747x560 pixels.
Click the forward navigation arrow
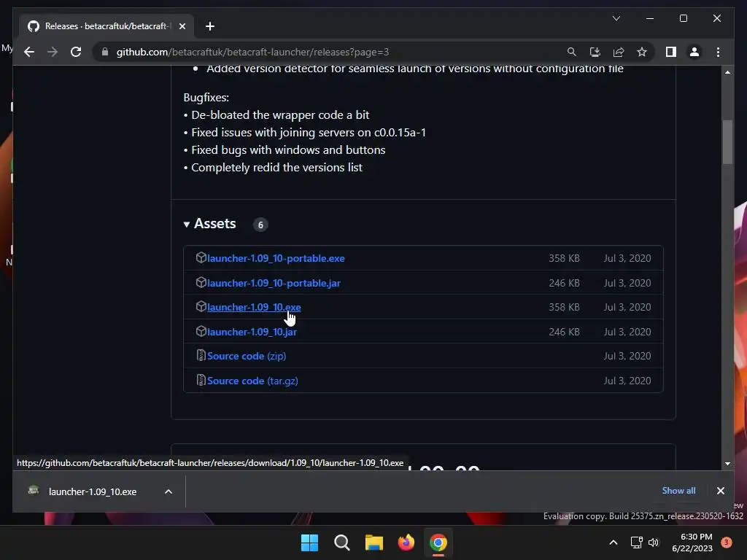[x=53, y=52]
